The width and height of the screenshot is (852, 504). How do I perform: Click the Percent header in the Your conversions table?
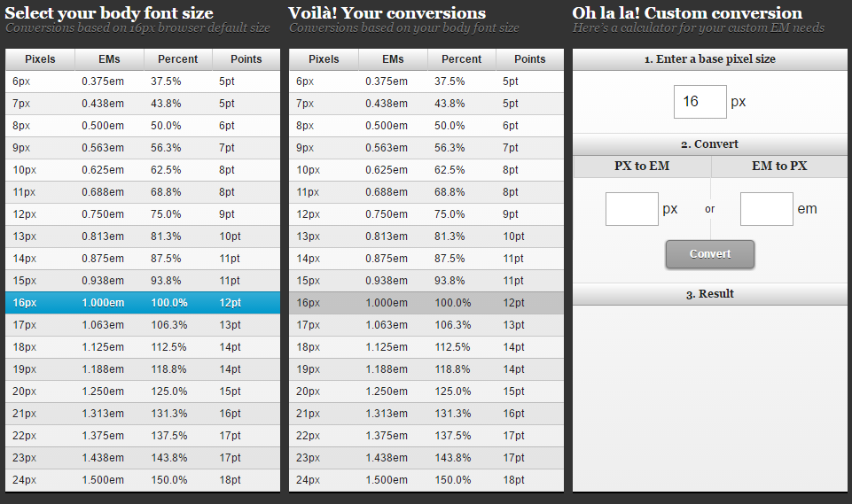point(461,59)
